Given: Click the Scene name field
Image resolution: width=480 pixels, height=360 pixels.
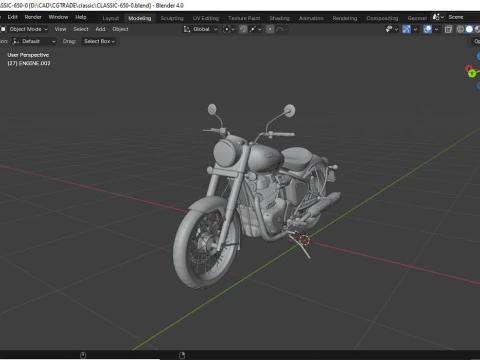Looking at the screenshot, I should [x=463, y=17].
